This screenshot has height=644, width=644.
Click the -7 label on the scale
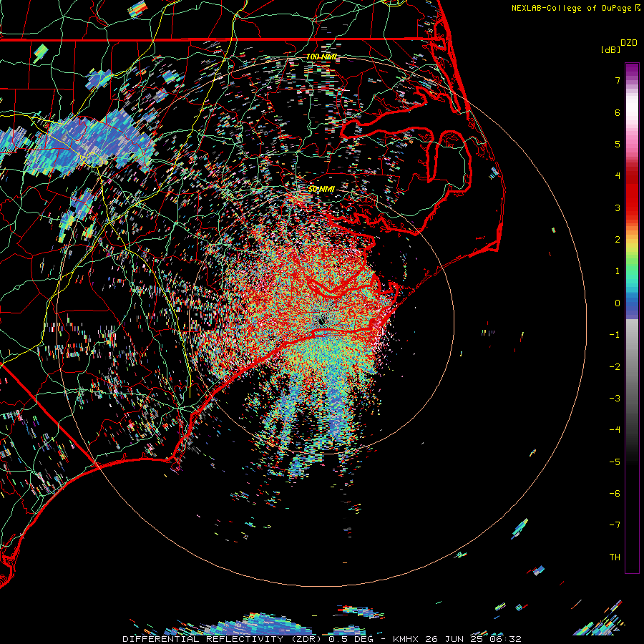click(615, 525)
